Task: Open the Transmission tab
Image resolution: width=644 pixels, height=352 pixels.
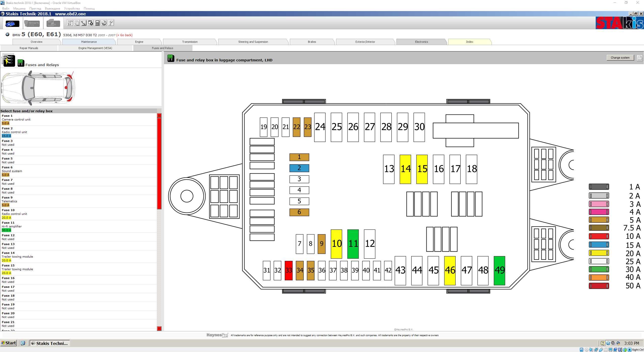Action: (190, 42)
